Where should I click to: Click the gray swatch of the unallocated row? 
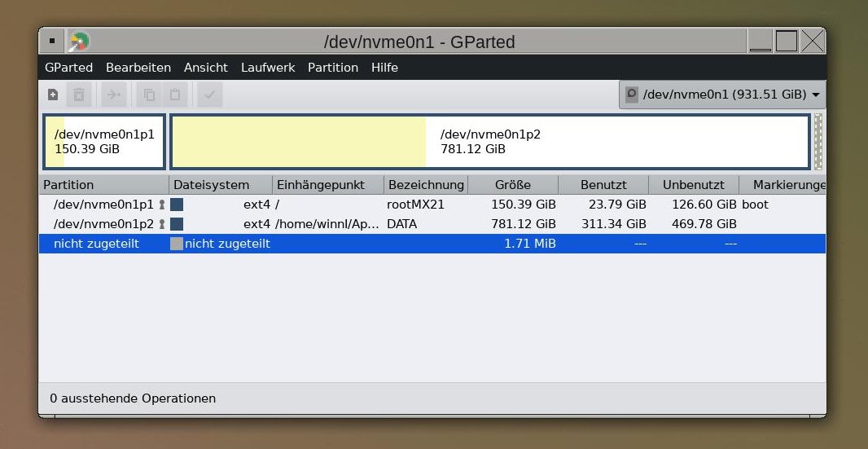coord(177,244)
